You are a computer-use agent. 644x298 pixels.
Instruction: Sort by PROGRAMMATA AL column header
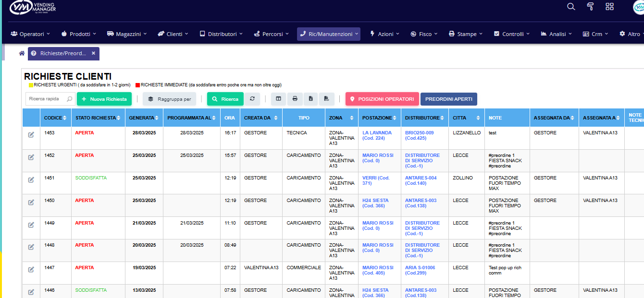[192, 118]
